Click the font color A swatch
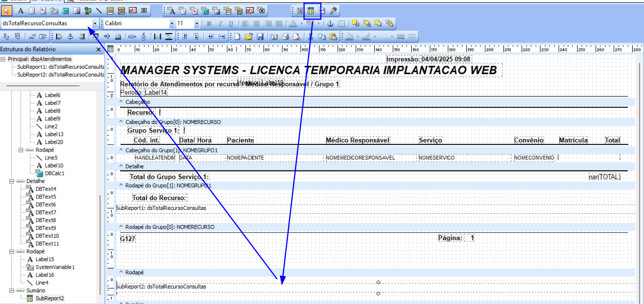Viewport: 644px width, 304px height. pos(294,23)
